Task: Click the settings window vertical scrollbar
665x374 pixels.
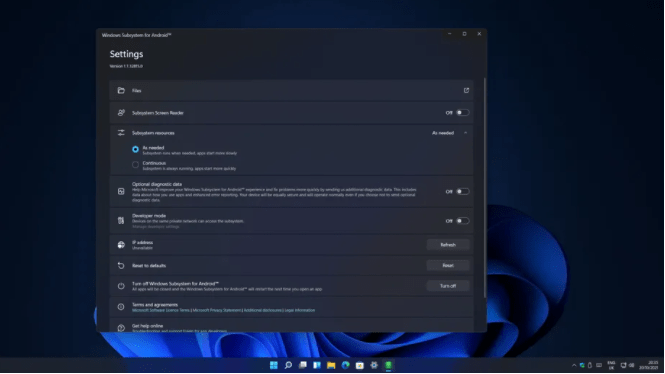Action: tap(484, 187)
